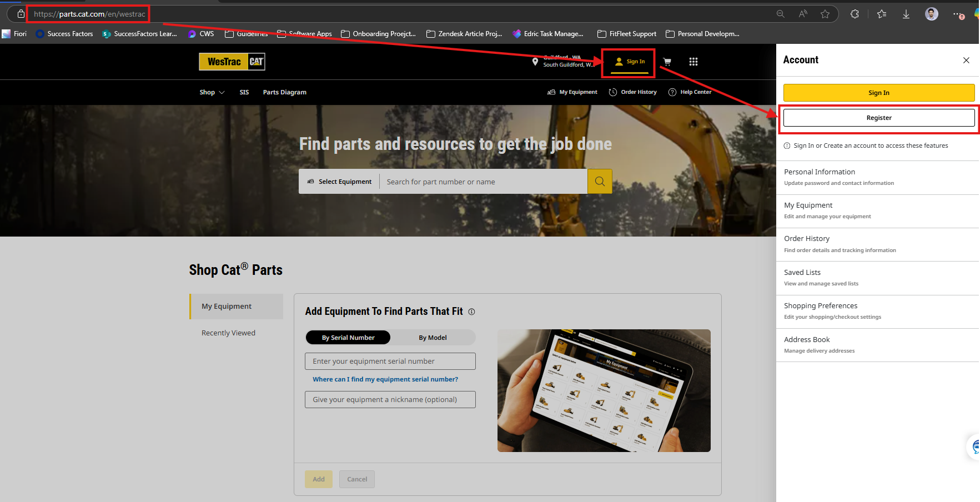Add page to favorites with star icon
Image resolution: width=980 pixels, height=502 pixels.
point(825,14)
